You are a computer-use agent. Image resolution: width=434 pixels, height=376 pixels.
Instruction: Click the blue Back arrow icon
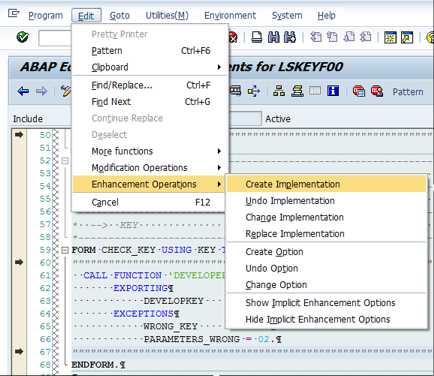coord(23,91)
